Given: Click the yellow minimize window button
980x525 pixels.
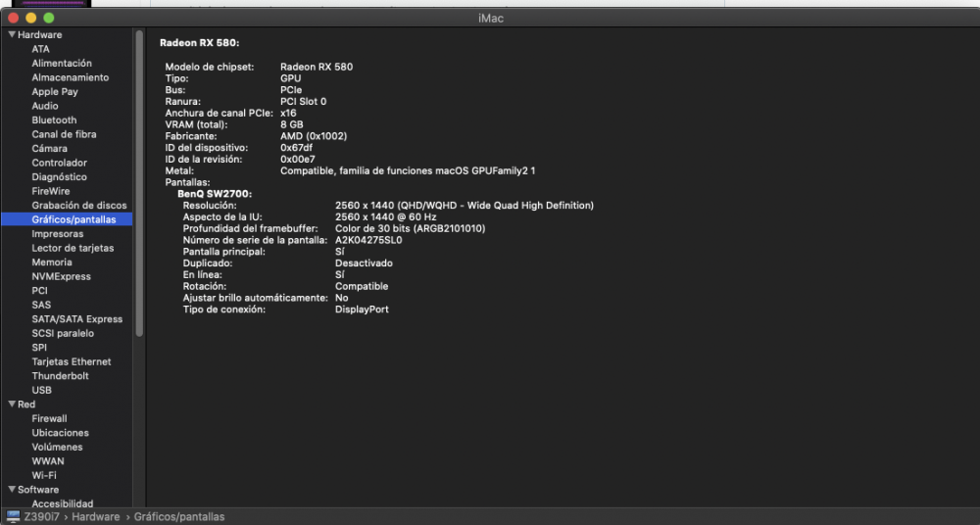Looking at the screenshot, I should [x=30, y=19].
